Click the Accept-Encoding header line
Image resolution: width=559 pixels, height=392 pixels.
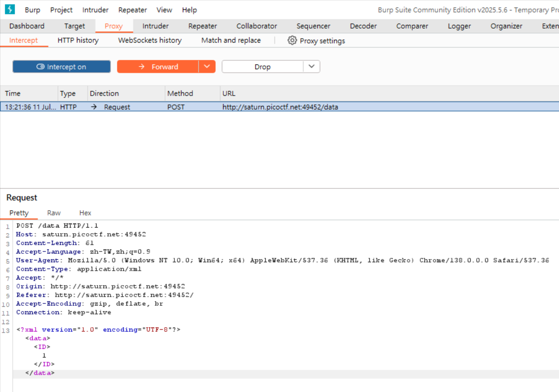pyautogui.click(x=90, y=304)
